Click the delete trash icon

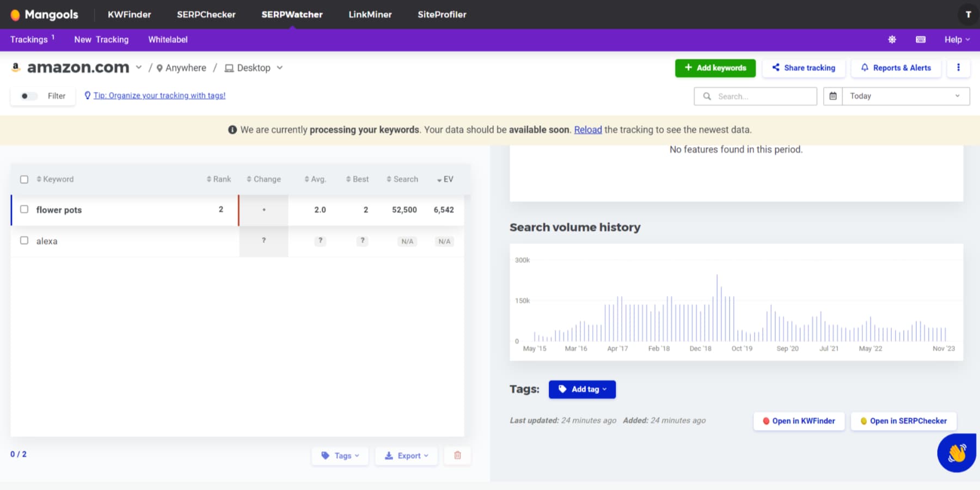pyautogui.click(x=457, y=455)
